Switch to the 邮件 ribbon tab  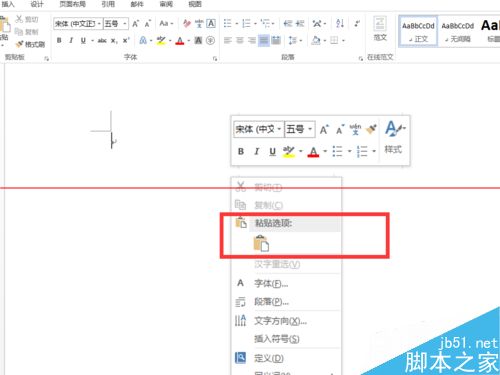pos(137,4)
